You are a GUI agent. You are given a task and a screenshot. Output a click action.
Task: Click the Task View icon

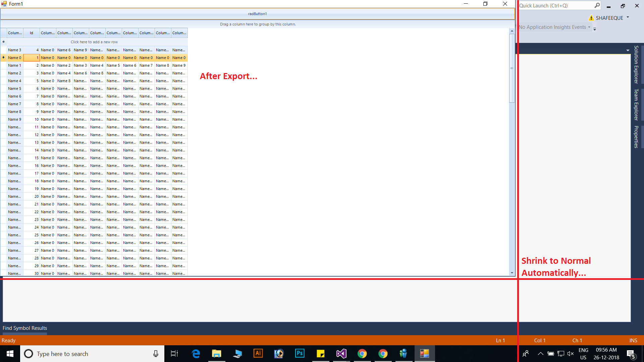pos(174,354)
